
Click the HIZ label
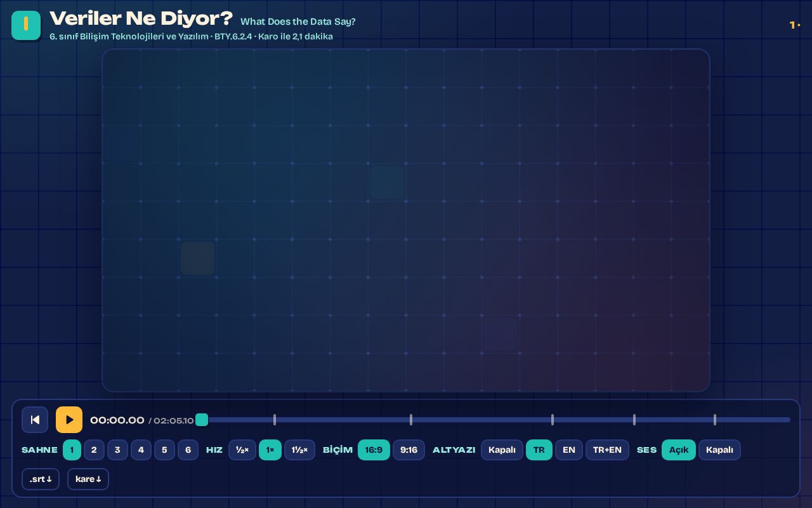(x=214, y=450)
